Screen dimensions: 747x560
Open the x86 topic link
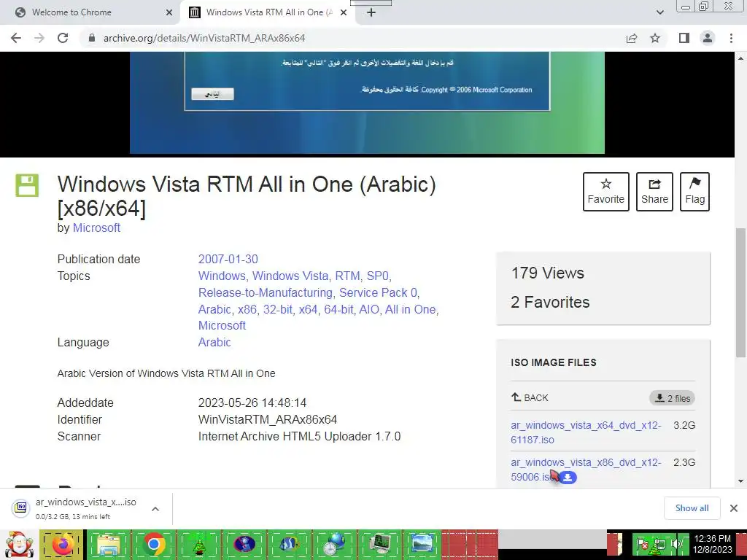tap(247, 309)
